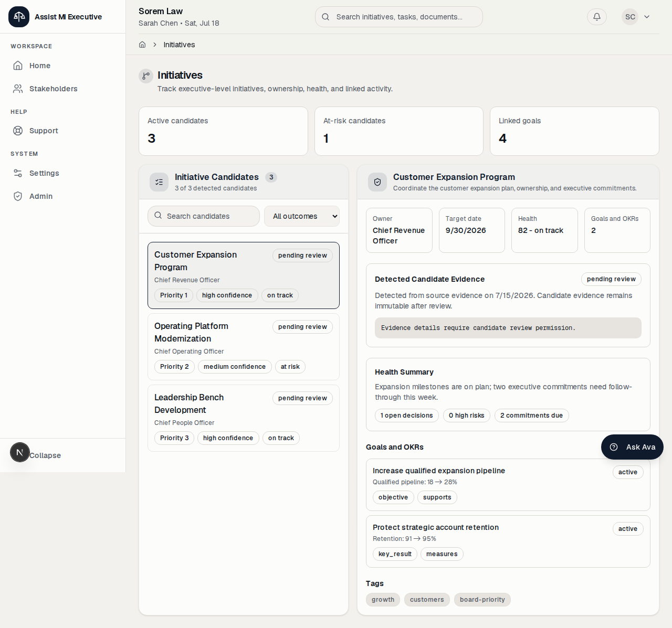Click the home breadcrumb icon
The image size is (672, 628).
click(142, 45)
